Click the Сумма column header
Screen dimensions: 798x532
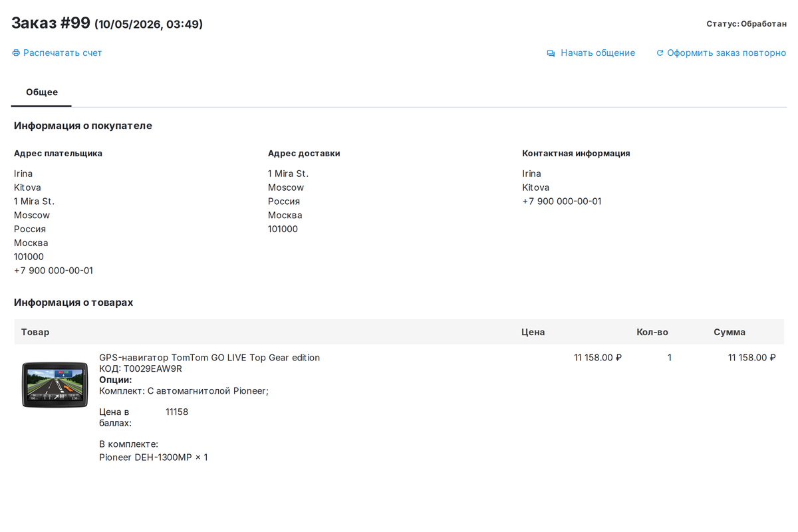tap(730, 332)
